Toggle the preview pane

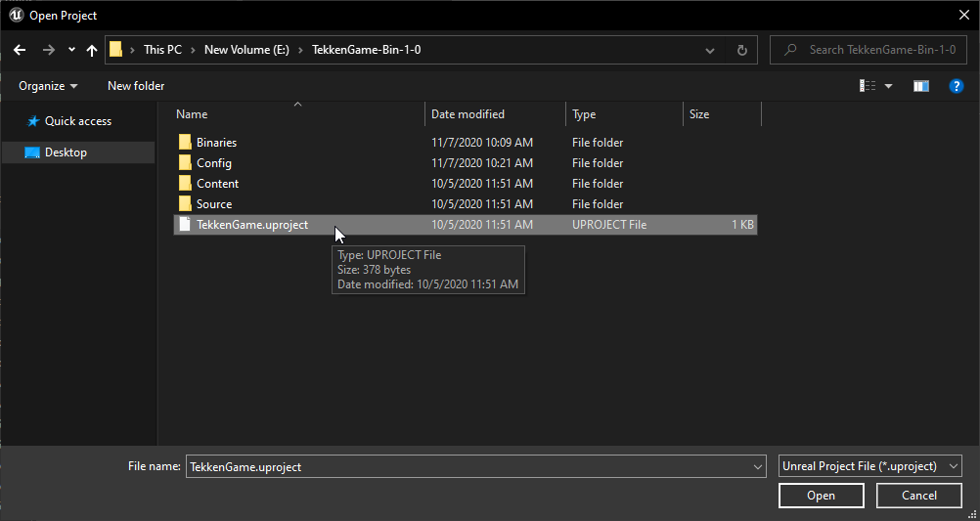pyautogui.click(x=921, y=86)
